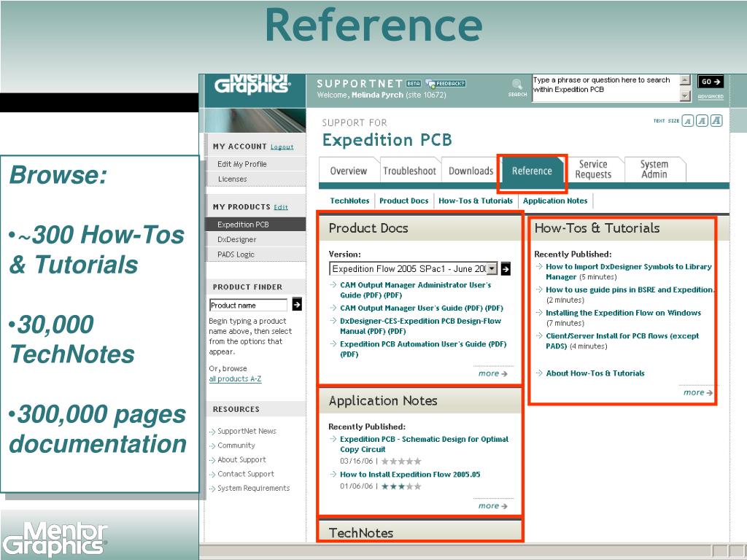This screenshot has height=560, width=747.
Task: Select Expedition PCB in My Products
Action: click(256, 225)
